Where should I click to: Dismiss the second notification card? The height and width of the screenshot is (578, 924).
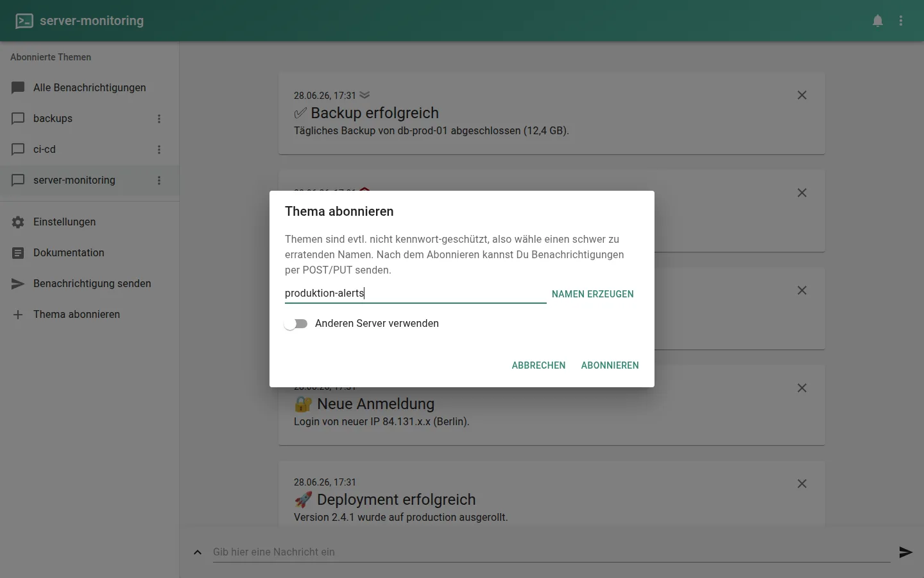pos(802,193)
